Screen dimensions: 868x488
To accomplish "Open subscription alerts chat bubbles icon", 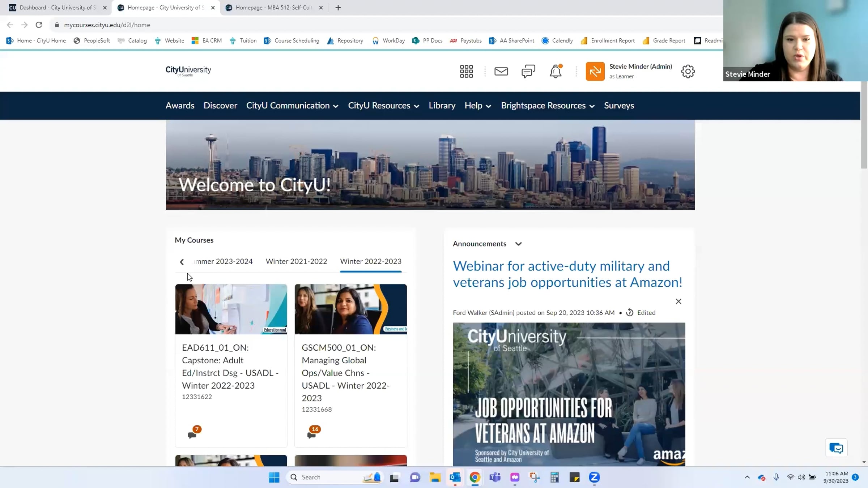I will [528, 71].
